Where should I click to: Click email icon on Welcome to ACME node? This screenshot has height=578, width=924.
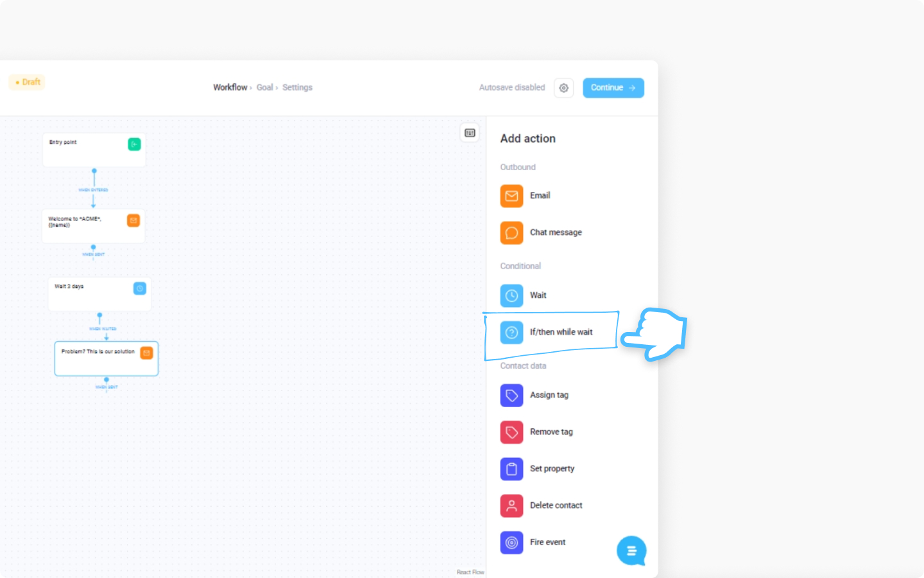133,220
